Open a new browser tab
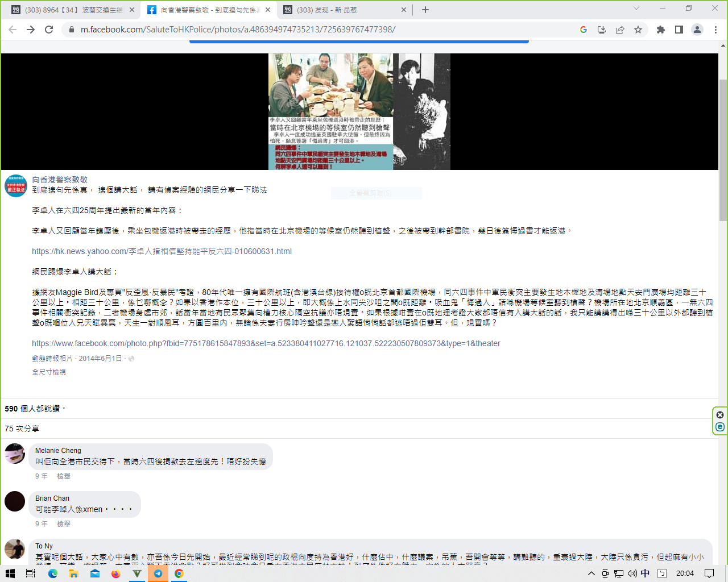Screen dimensions: 728x582 (x=425, y=10)
